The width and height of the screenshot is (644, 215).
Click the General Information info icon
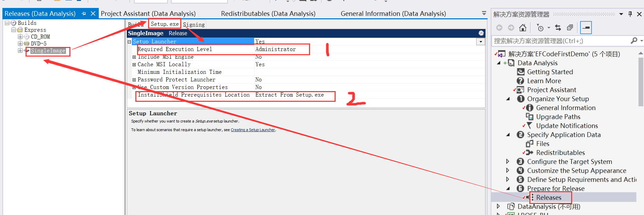(x=529, y=108)
